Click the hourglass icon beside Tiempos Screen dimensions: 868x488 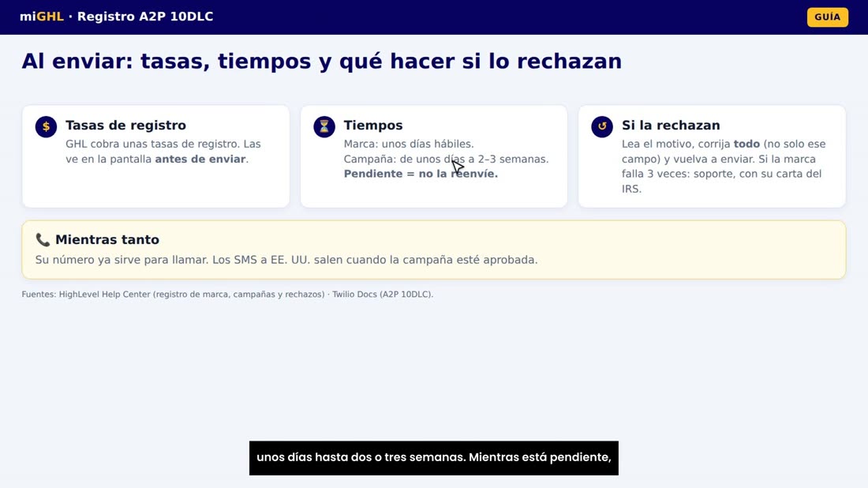pos(324,126)
